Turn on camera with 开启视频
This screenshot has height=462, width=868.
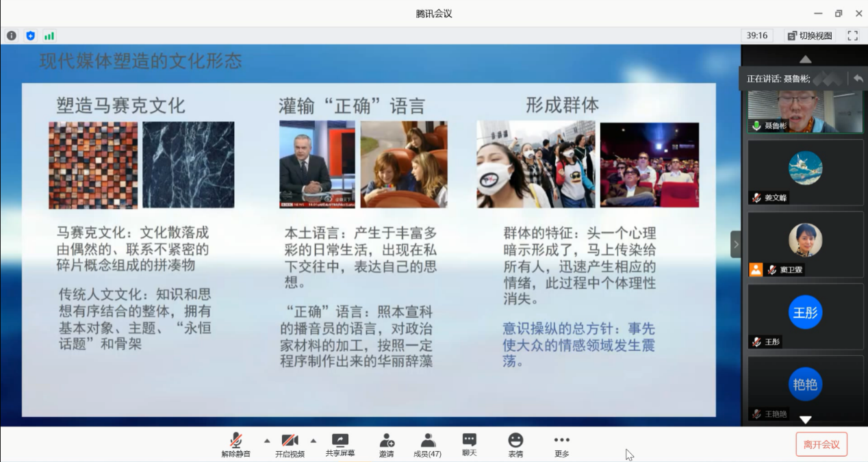(x=290, y=444)
